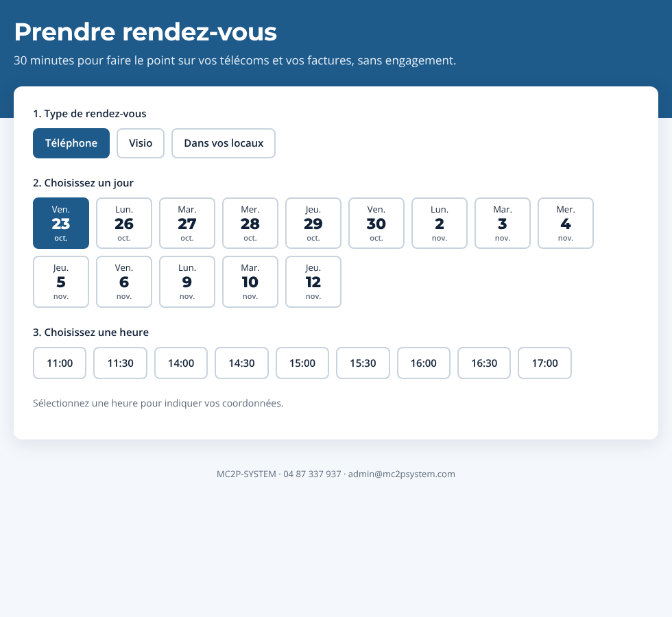This screenshot has width=672, height=617.
Task: Pick Monday 9 November
Action: point(187,282)
